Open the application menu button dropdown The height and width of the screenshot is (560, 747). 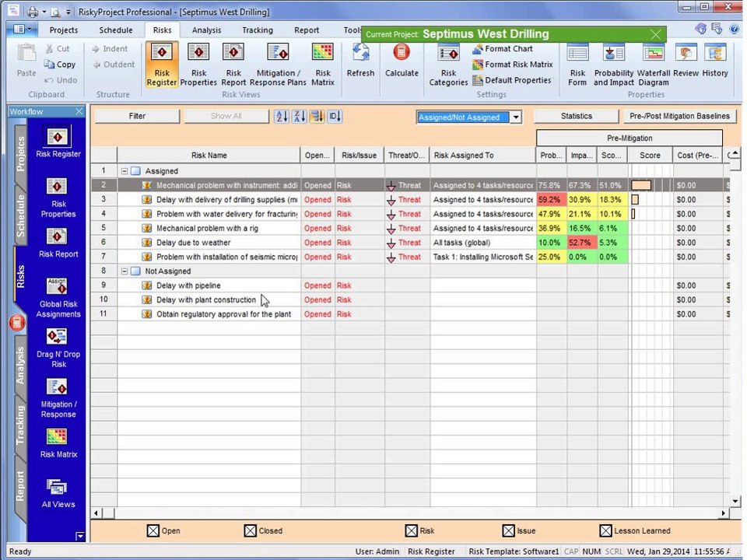click(22, 30)
